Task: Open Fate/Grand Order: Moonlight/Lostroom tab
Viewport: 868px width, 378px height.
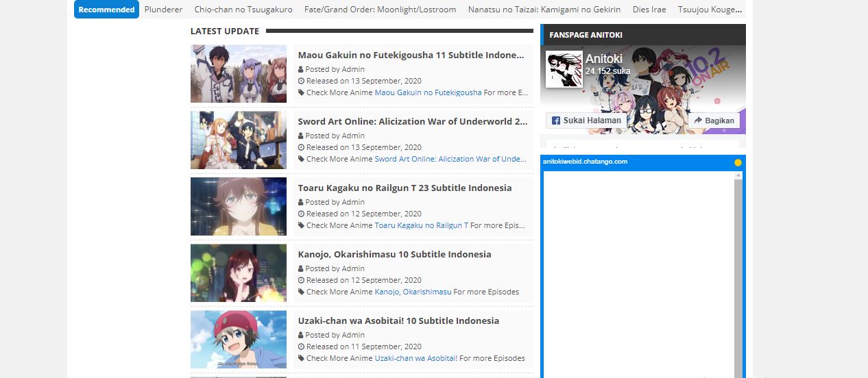Action: (380, 10)
